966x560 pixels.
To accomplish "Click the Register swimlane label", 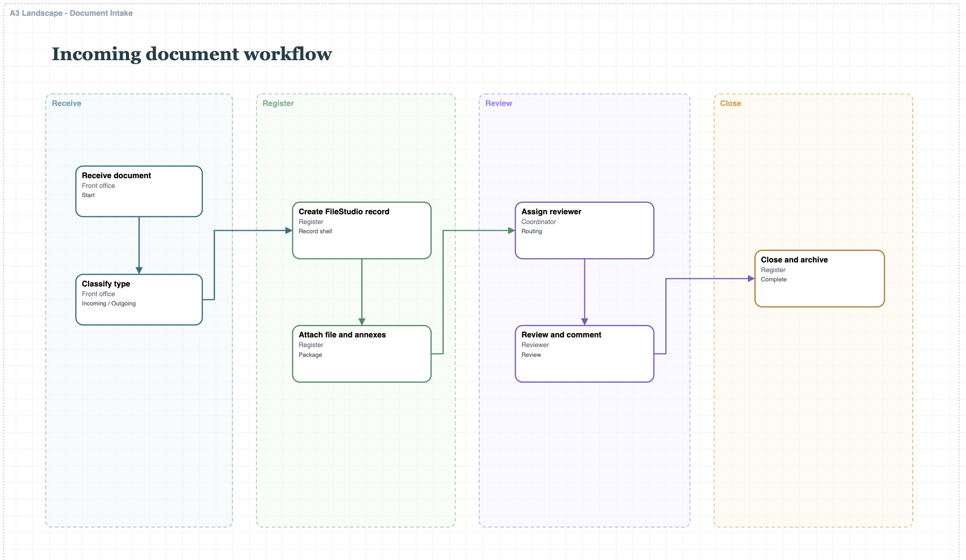I will pyautogui.click(x=278, y=103).
